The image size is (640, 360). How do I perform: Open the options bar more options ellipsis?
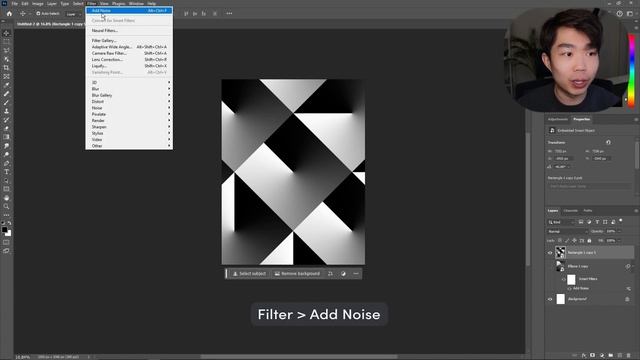pyautogui.click(x=229, y=13)
